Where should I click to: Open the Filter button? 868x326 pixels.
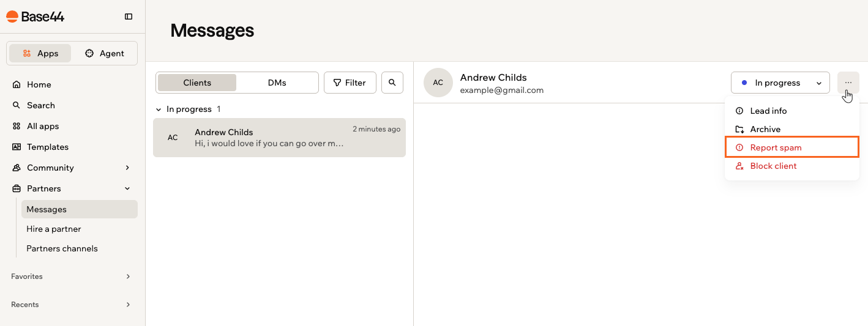(350, 83)
